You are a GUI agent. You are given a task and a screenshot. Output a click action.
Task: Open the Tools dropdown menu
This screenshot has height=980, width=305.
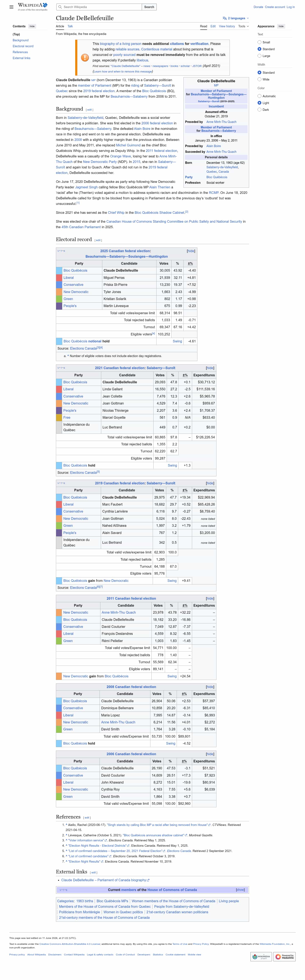click(x=243, y=26)
